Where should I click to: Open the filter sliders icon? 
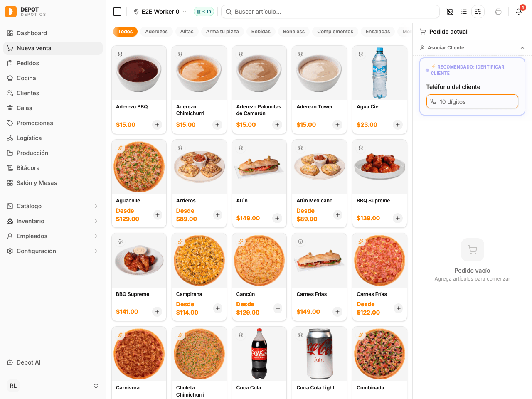point(478,12)
